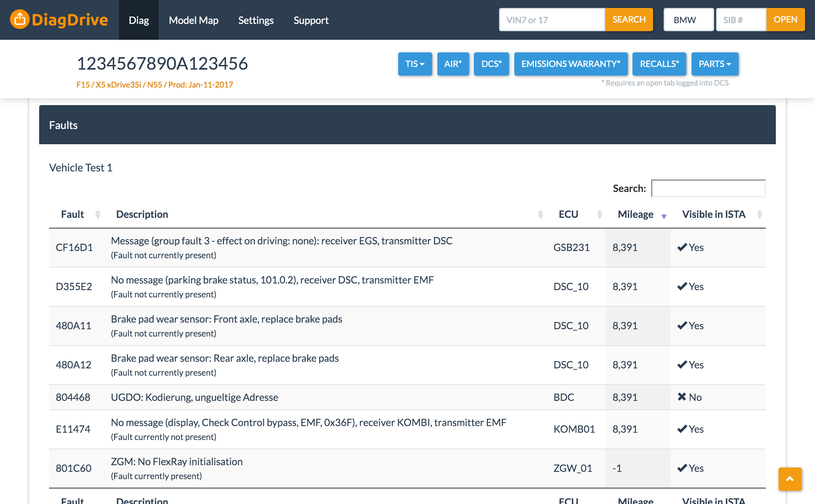Open the Support page
This screenshot has height=504, width=815.
[x=311, y=20]
